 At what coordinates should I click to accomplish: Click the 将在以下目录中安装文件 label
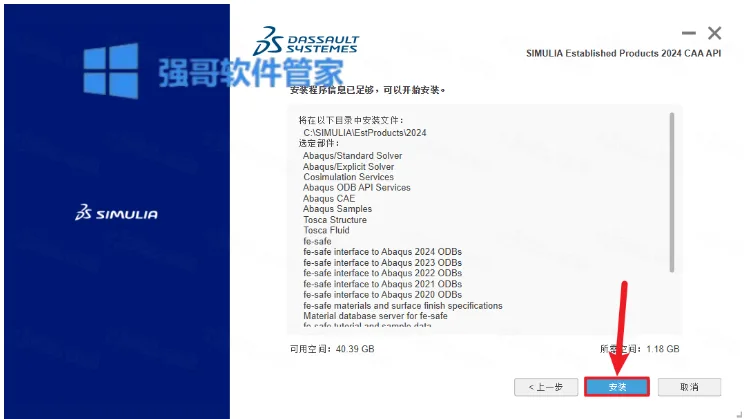tap(351, 120)
